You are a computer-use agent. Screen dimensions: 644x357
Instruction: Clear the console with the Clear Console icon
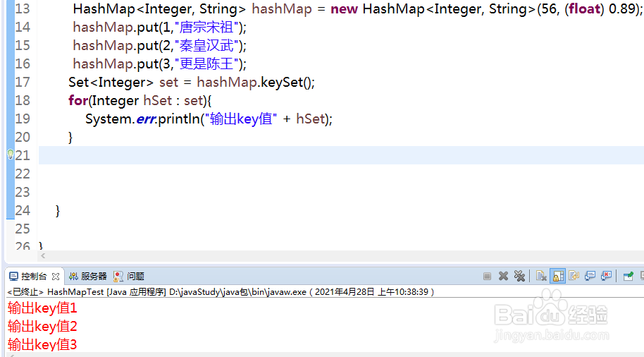[x=541, y=276]
